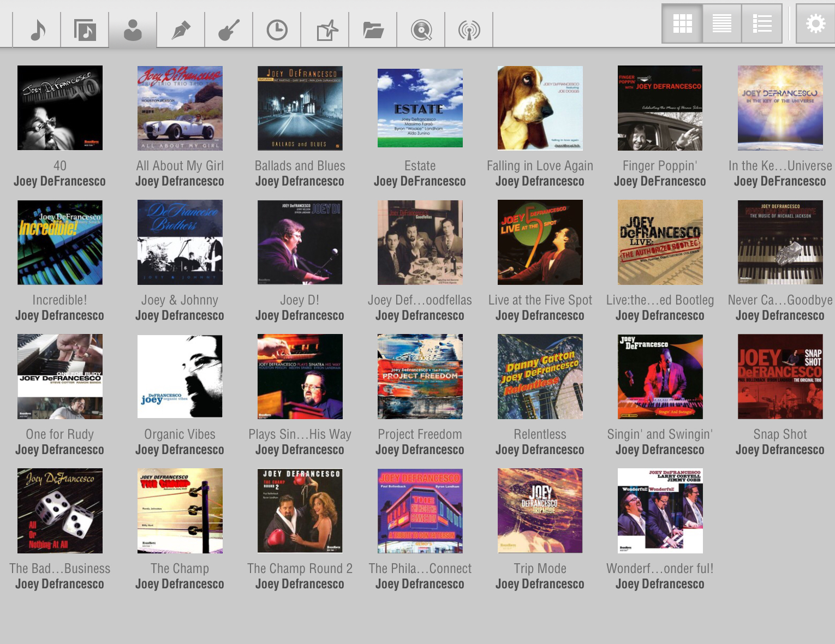This screenshot has width=835, height=644.
Task: Open The Champ boxing ring cover
Action: [180, 511]
